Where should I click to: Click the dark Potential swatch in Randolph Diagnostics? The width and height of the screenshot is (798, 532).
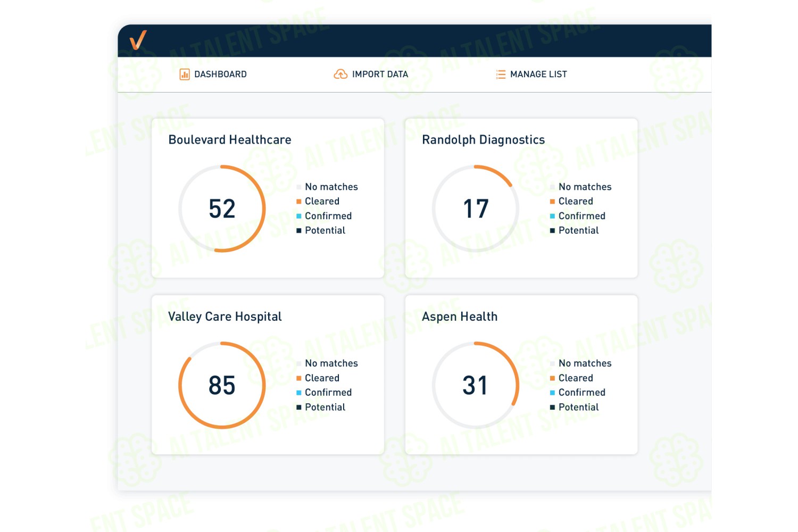[x=552, y=231]
